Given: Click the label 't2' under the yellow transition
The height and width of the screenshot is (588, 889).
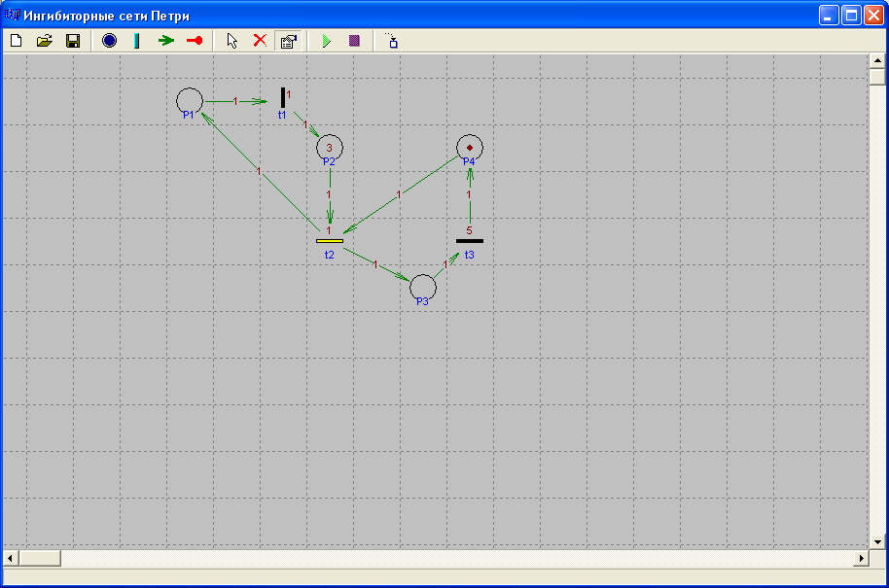Looking at the screenshot, I should click(330, 255).
